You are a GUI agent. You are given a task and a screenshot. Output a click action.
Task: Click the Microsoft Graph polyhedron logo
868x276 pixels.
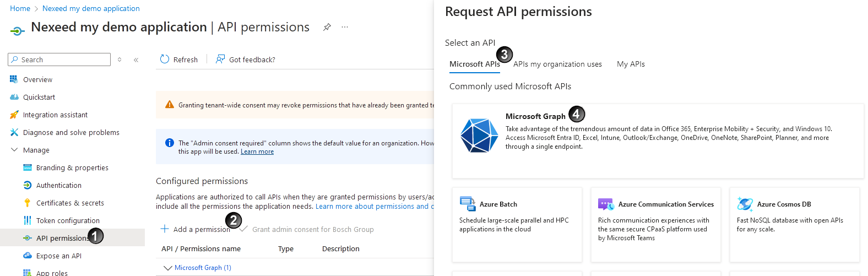click(479, 135)
